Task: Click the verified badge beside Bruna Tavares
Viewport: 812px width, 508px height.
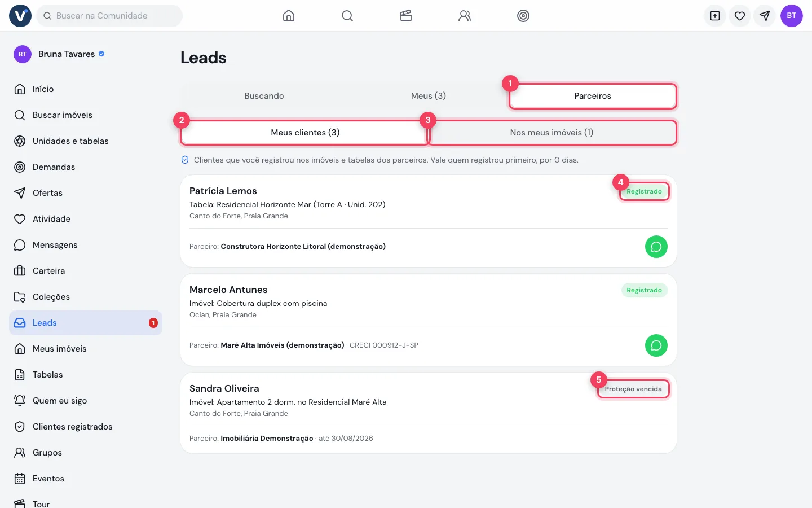Action: pos(101,54)
